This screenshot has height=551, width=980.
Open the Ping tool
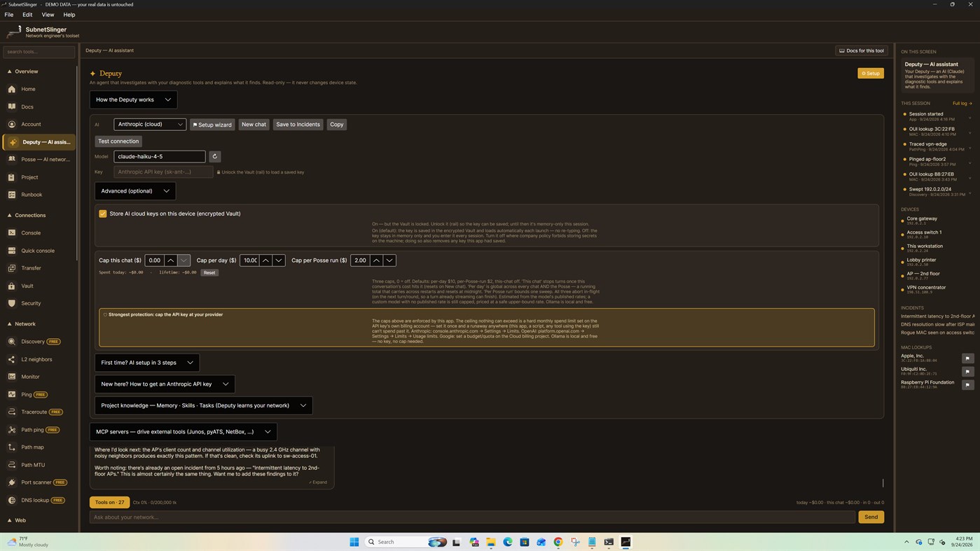[39, 394]
